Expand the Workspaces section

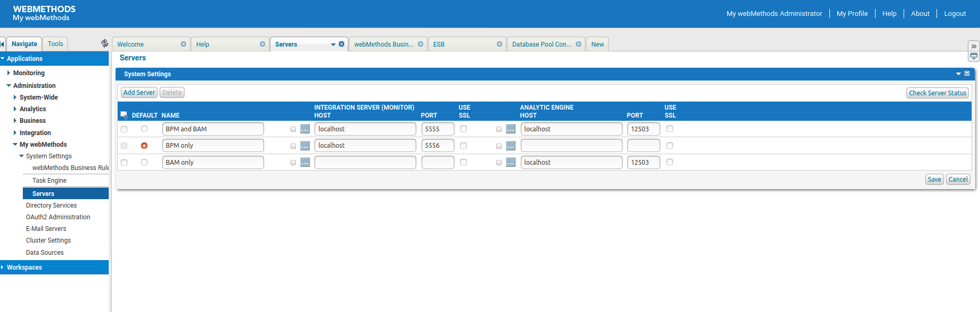pyautogui.click(x=3, y=267)
